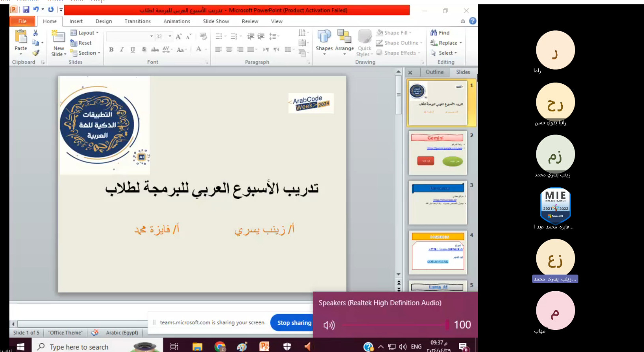The height and width of the screenshot is (352, 644).
Task: Click the slide pane vertical scrollbar thumb
Action: pyautogui.click(x=399, y=95)
